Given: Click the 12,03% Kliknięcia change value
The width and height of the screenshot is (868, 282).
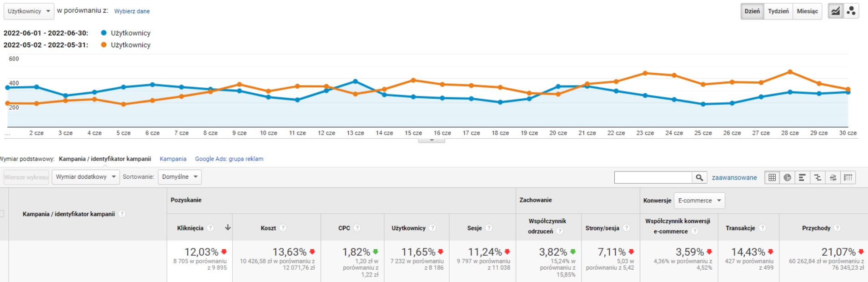Looking at the screenshot, I should click(x=201, y=252).
